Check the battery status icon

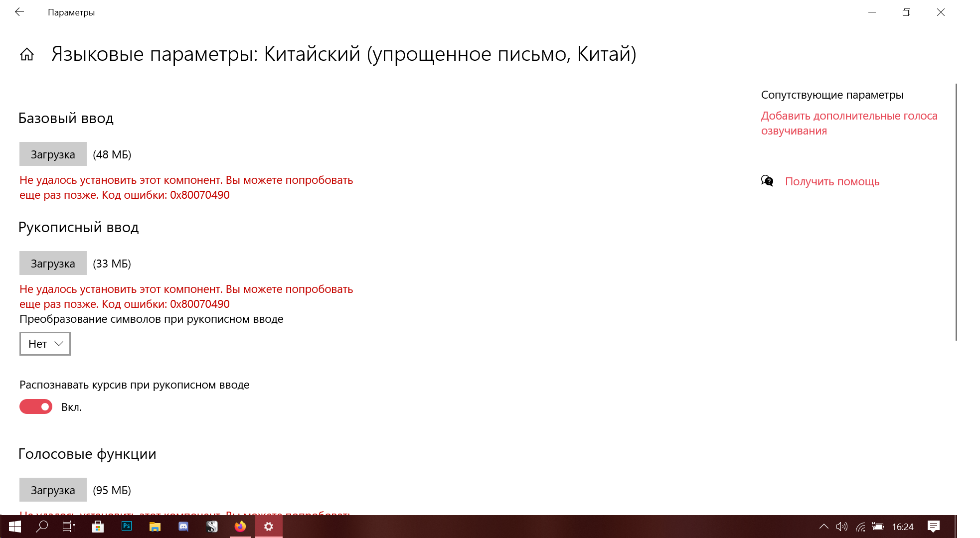(x=878, y=527)
